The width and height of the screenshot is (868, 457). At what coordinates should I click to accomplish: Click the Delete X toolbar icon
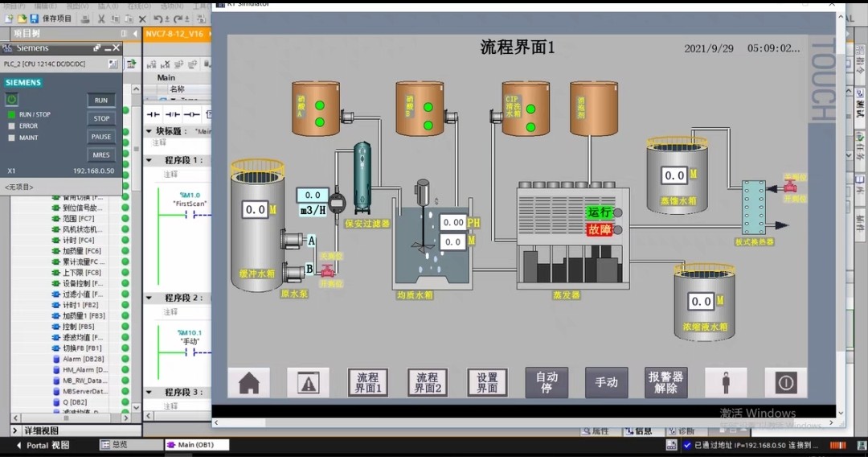pyautogui.click(x=142, y=19)
